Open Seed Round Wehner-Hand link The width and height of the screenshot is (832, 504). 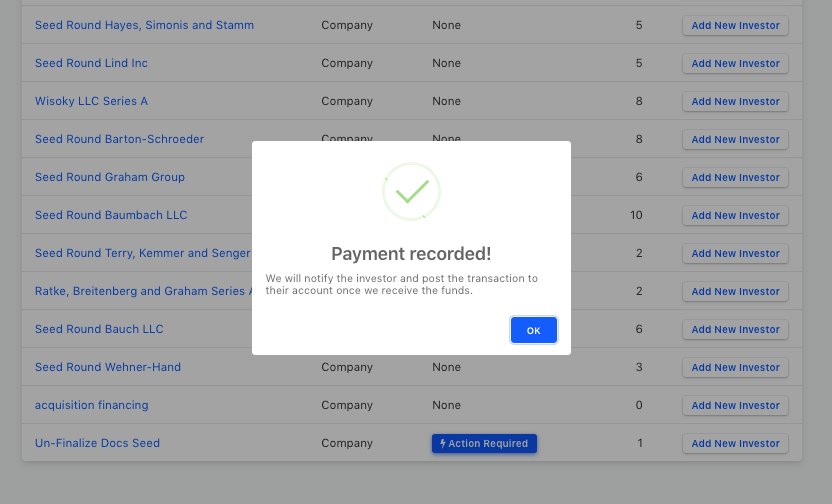108,367
